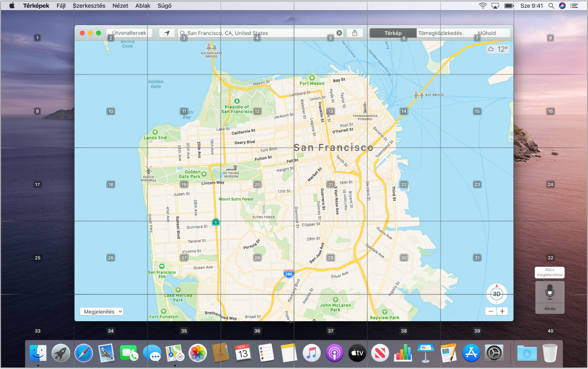Switch to Tömegközlekedés transit view
This screenshot has width=588, height=369.
[440, 33]
